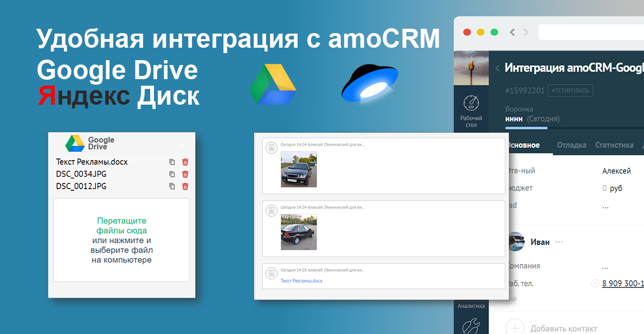Click the red close window button

tap(467, 32)
